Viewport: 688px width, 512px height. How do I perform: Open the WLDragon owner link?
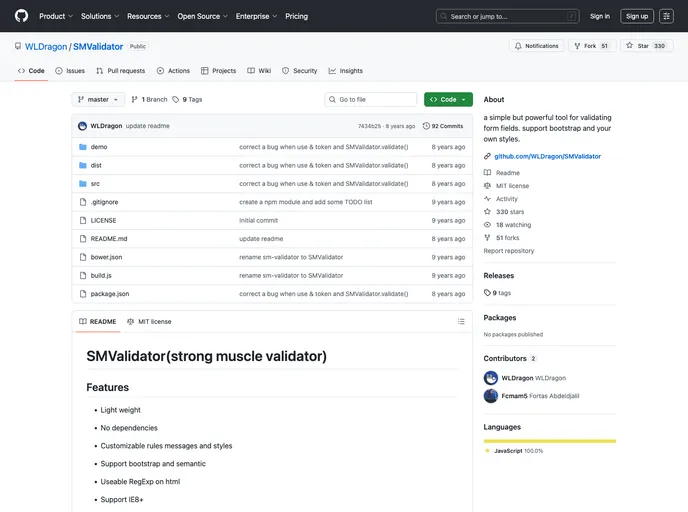click(46, 47)
